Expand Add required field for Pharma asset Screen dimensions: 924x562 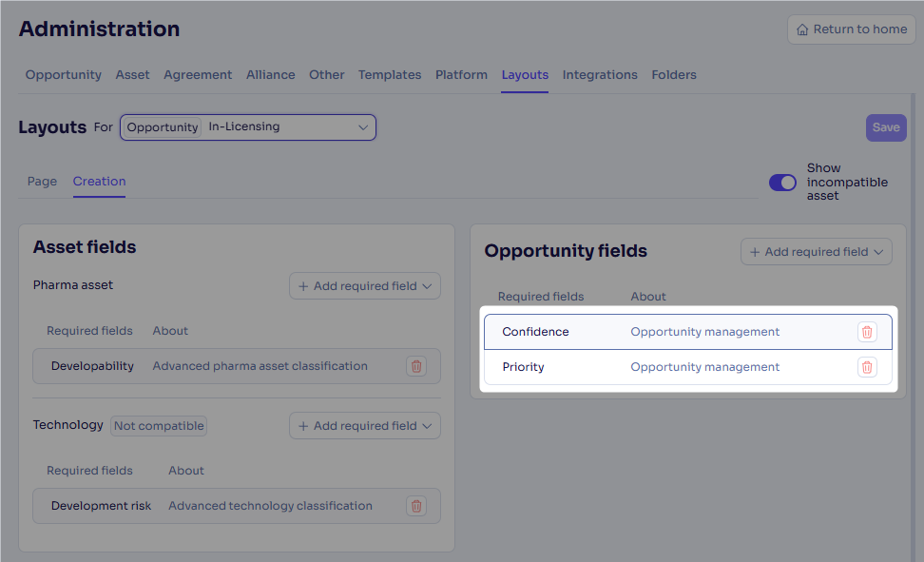tap(365, 286)
